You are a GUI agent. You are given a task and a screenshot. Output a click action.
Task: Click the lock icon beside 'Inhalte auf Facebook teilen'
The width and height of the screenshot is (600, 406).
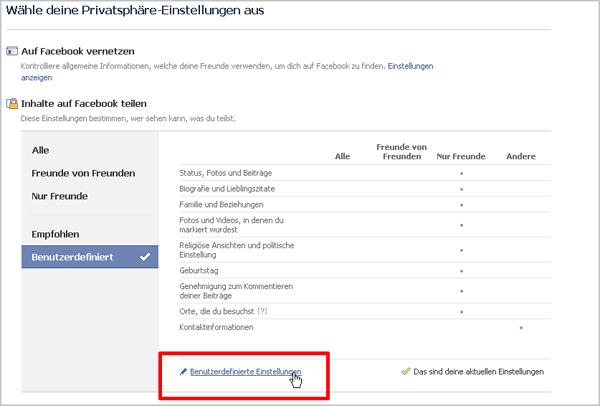tap(12, 104)
